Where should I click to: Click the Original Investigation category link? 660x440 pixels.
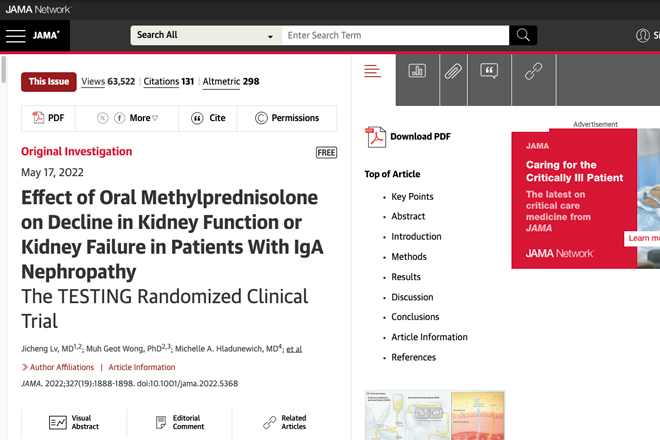[77, 152]
